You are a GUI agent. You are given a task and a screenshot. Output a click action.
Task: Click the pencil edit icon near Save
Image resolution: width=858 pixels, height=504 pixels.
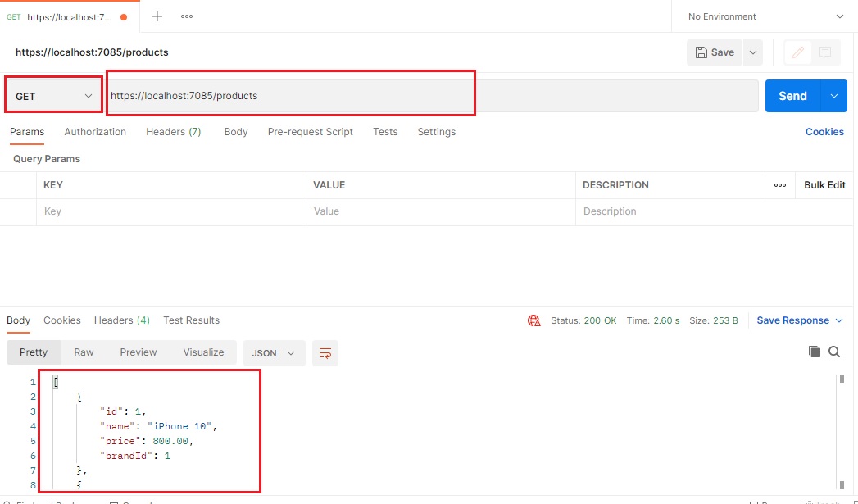click(798, 52)
